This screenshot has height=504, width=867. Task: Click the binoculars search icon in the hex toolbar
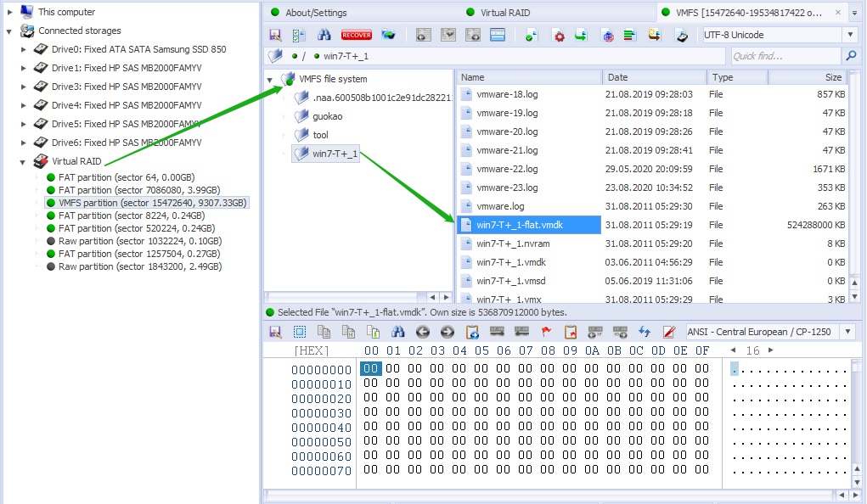click(x=397, y=332)
